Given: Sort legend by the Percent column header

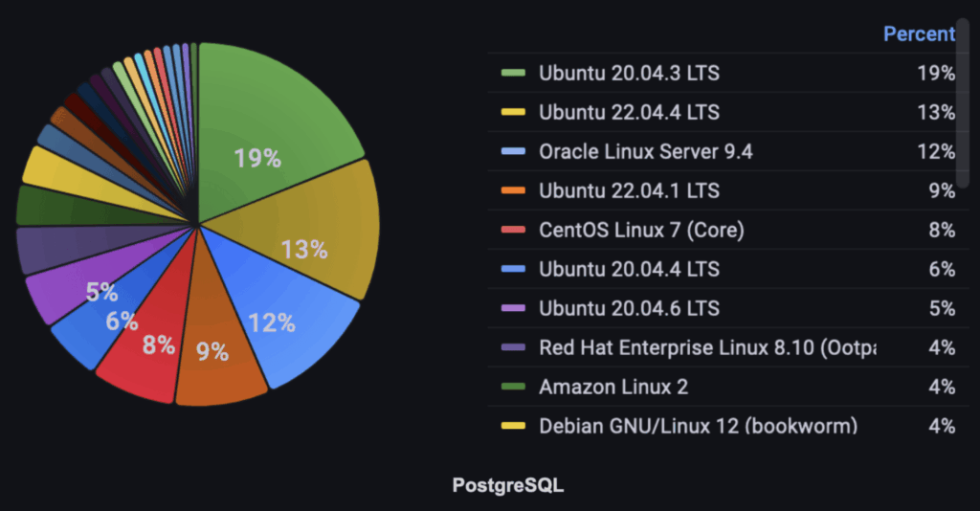Looking at the screenshot, I should (x=918, y=34).
